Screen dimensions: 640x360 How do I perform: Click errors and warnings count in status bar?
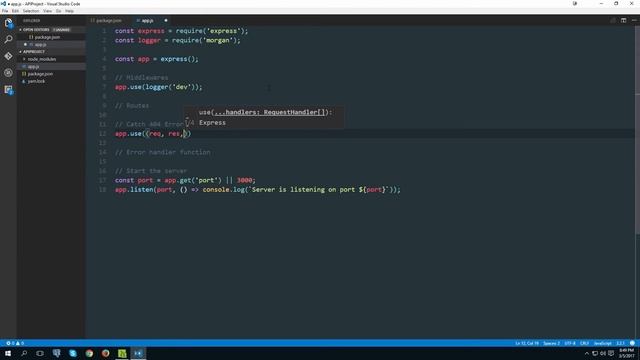(x=15, y=343)
